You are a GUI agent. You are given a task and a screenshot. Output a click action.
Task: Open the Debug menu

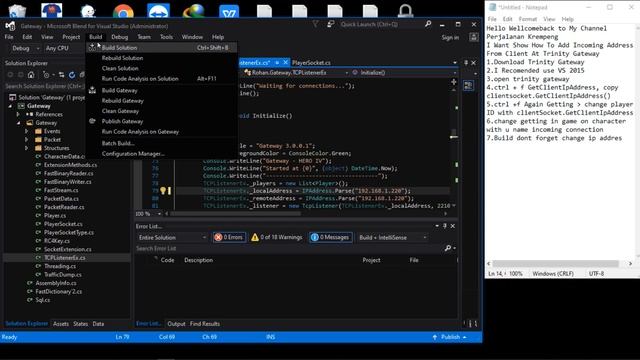(120, 37)
